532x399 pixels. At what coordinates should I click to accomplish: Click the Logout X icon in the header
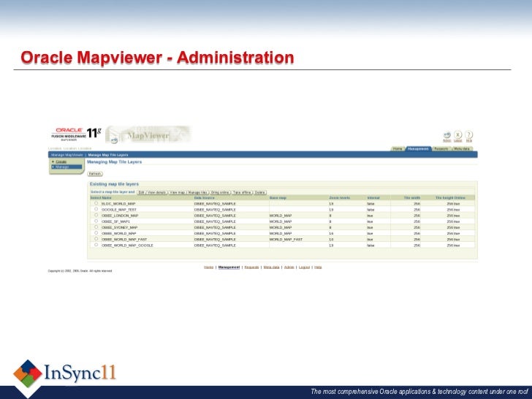coord(458,134)
